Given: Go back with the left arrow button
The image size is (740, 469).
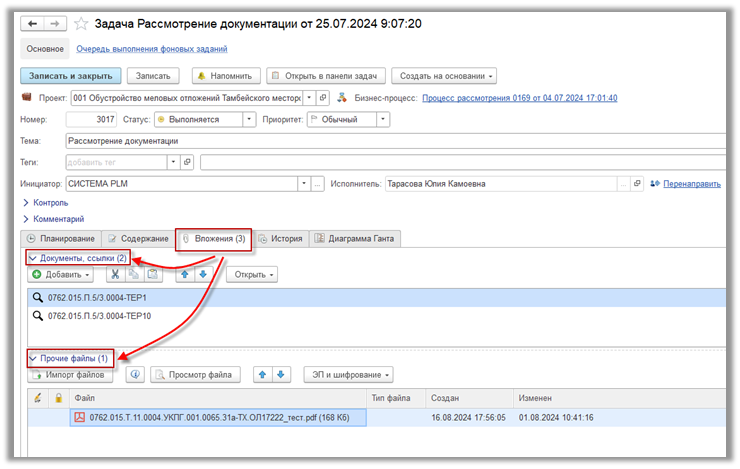Looking at the screenshot, I should click(32, 24).
